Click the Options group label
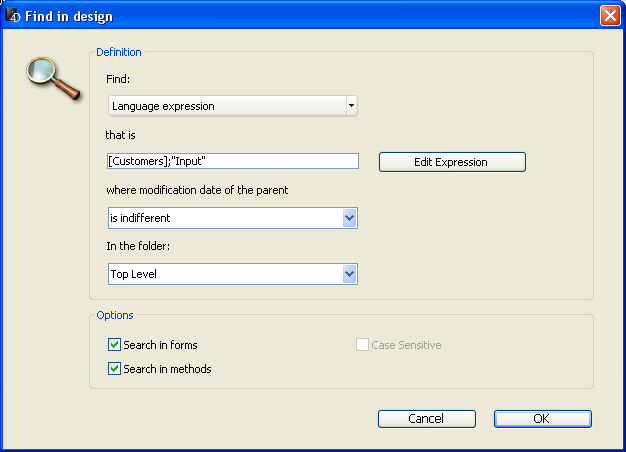This screenshot has width=626, height=452. [x=115, y=315]
